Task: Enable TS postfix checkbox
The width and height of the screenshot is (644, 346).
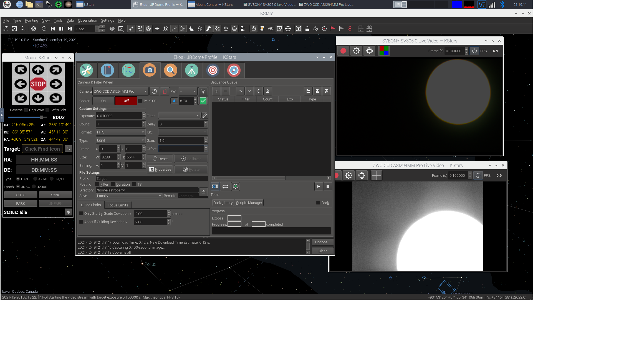Action: [x=134, y=184]
